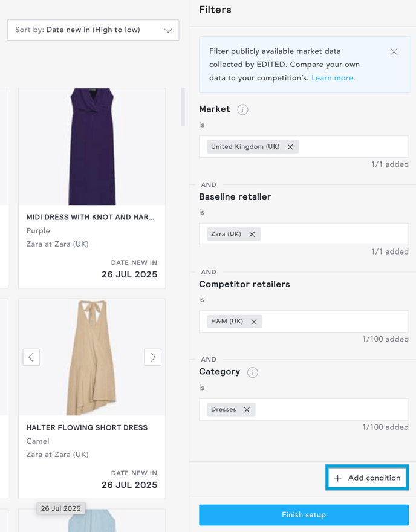Click the Market info icon
Image resolution: width=416 pixels, height=532 pixels.
coord(242,110)
